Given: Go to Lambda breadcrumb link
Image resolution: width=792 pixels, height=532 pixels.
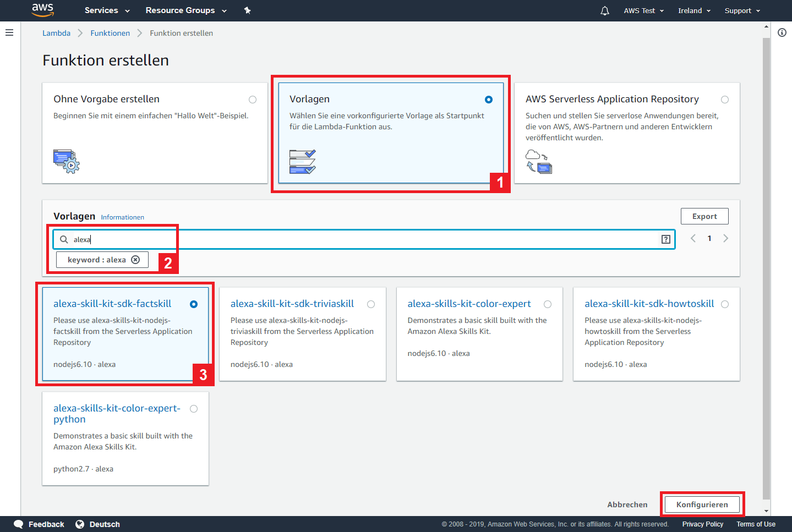Looking at the screenshot, I should pyautogui.click(x=57, y=33).
